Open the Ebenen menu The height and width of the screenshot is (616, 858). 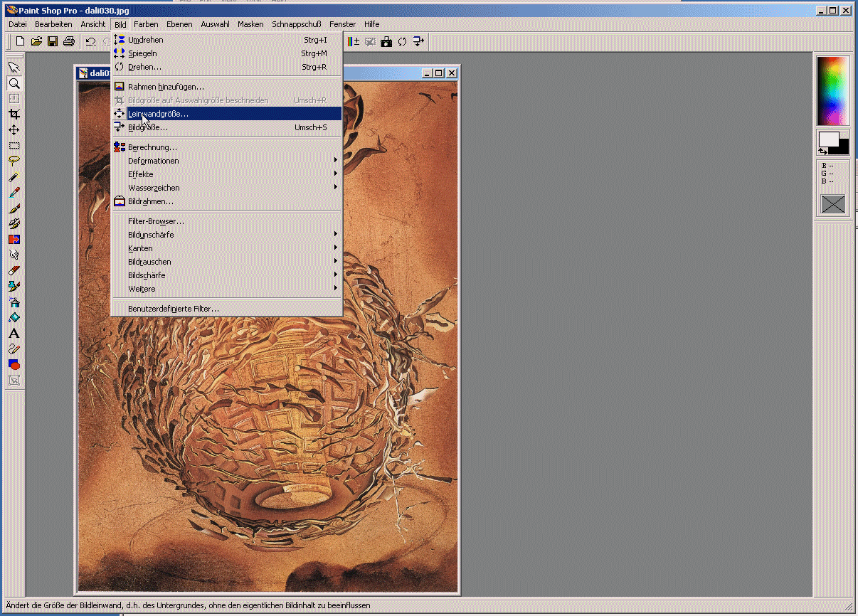tap(179, 24)
